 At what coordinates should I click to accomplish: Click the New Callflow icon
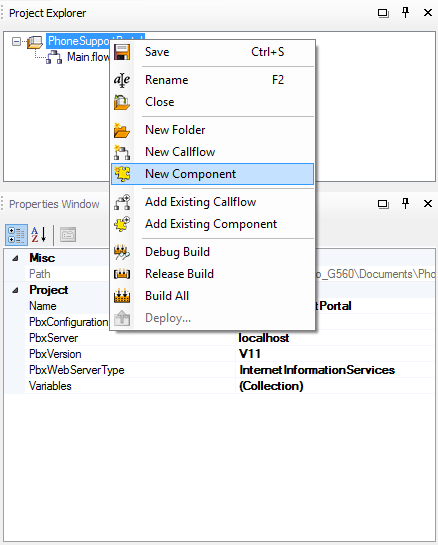(x=122, y=152)
